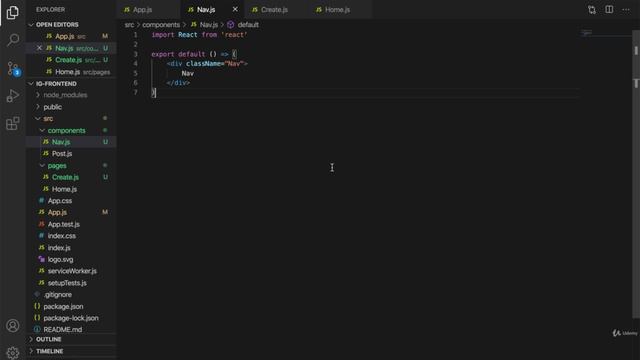Open Nav.js in components folder
640x360 pixels.
point(71,142)
